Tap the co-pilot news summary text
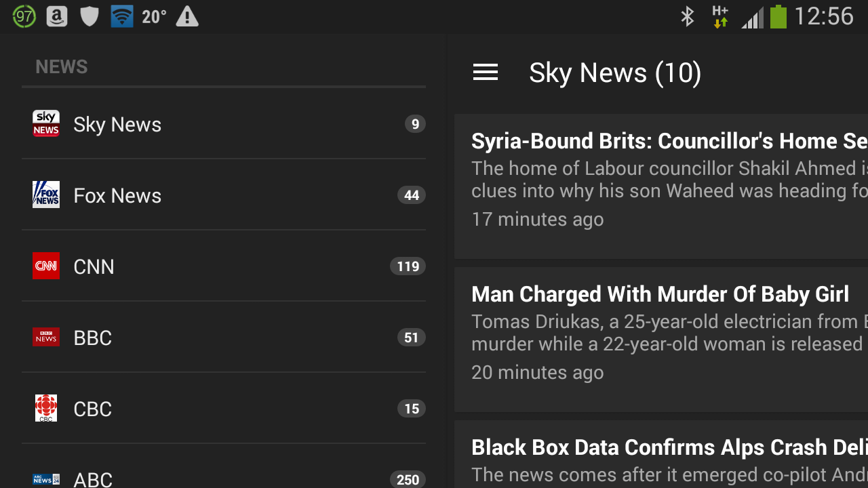 point(669,475)
